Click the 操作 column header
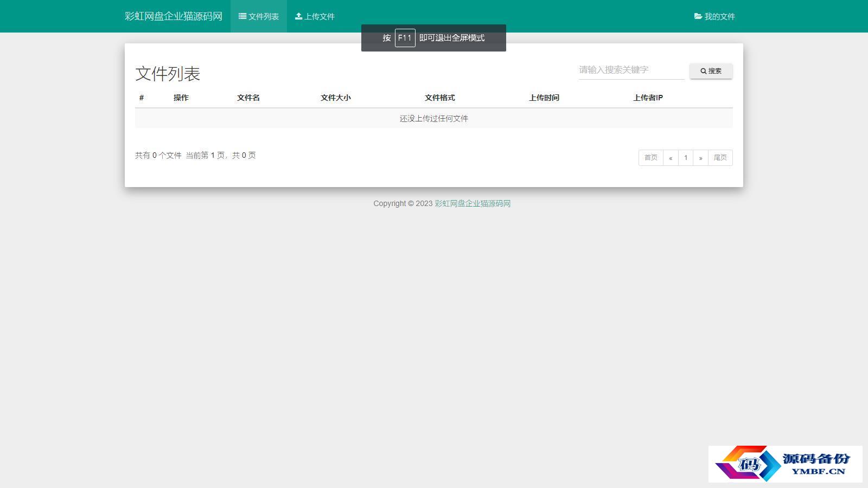 [181, 98]
